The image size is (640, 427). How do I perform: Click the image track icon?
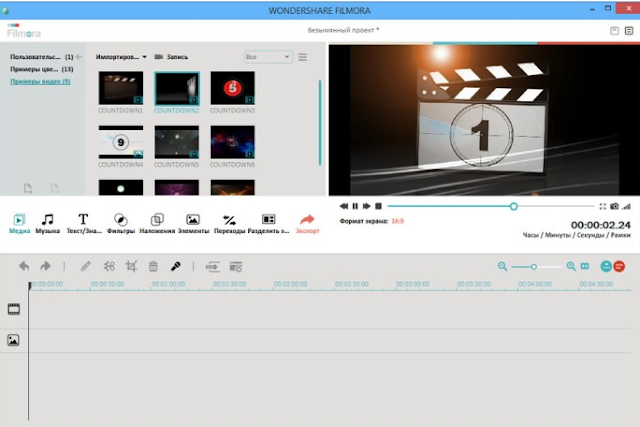click(13, 340)
